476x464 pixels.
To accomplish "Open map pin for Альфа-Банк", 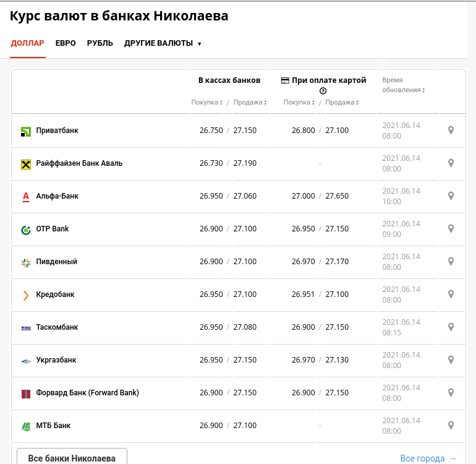I will [x=451, y=196].
